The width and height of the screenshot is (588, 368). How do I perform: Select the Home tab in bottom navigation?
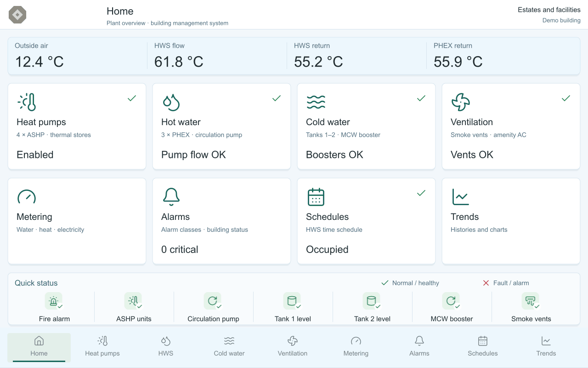[x=39, y=347]
